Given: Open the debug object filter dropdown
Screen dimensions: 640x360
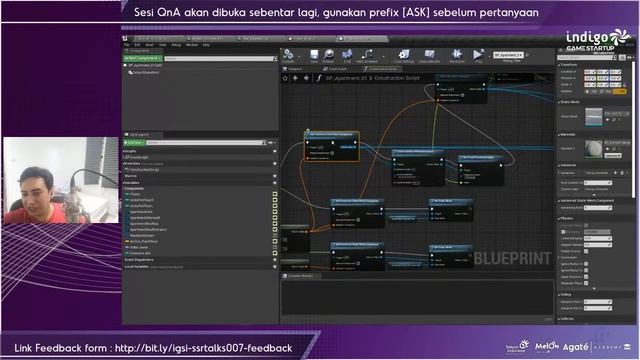Looking at the screenshot, I should coord(508,55).
